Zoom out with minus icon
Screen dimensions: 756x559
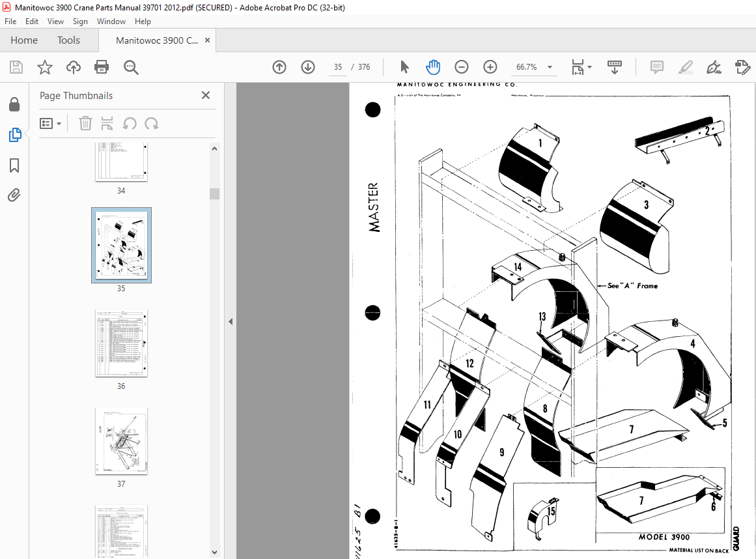click(x=462, y=67)
